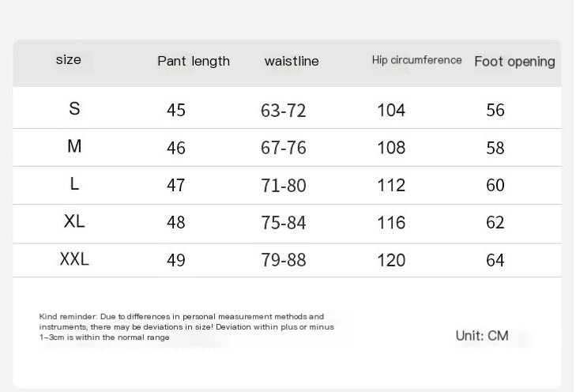Screen dimensions: 576x392
Task: Click the 'Unit: CM' label
Action: click(x=482, y=335)
